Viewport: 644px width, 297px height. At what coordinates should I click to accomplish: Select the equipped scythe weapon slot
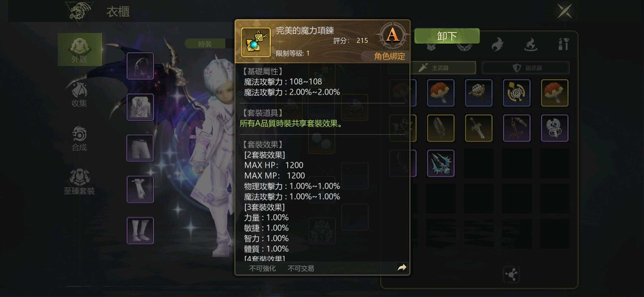coord(140,65)
